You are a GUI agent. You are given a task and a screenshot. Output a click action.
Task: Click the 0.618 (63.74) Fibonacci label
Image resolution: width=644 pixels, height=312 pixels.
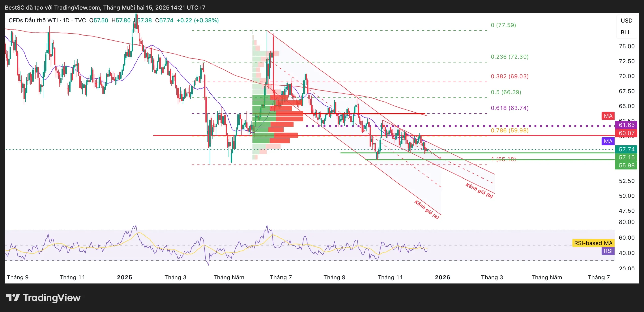coord(509,108)
